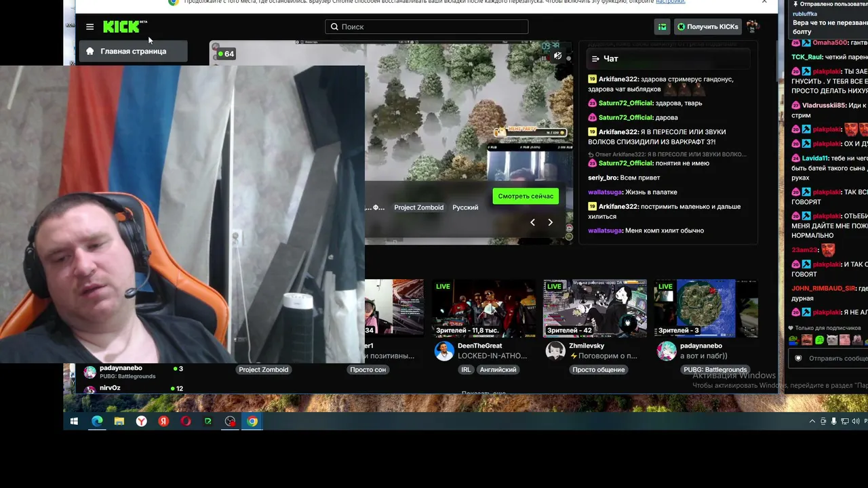Open the user profile avatar in header
868x488 pixels.
tap(752, 26)
